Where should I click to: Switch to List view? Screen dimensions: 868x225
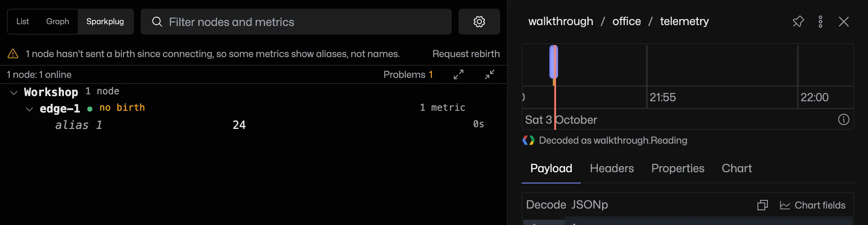(22, 22)
